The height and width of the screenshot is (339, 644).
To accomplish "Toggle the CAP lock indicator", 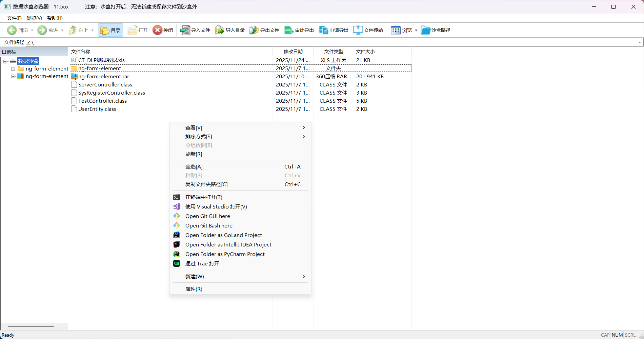I will [605, 335].
